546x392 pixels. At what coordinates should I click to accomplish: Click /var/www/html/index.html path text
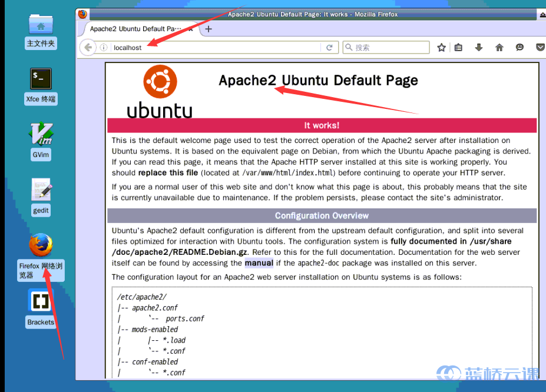point(289,173)
